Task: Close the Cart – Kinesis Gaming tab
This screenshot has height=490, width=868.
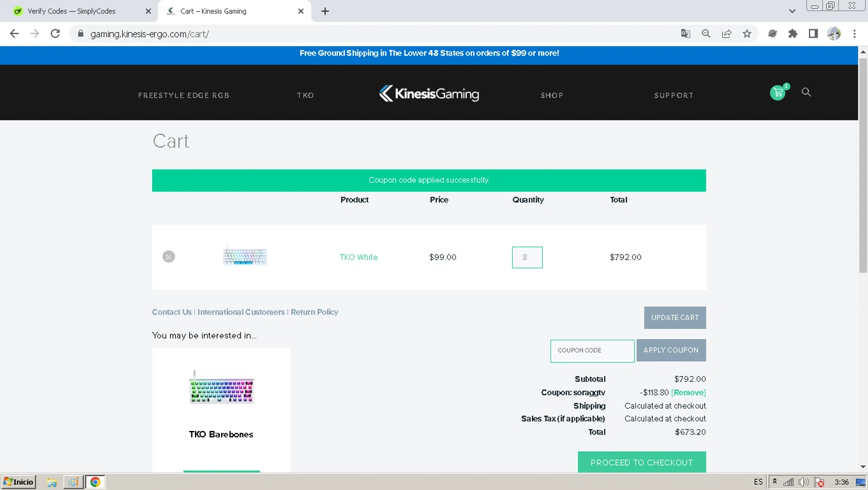Action: coord(301,11)
